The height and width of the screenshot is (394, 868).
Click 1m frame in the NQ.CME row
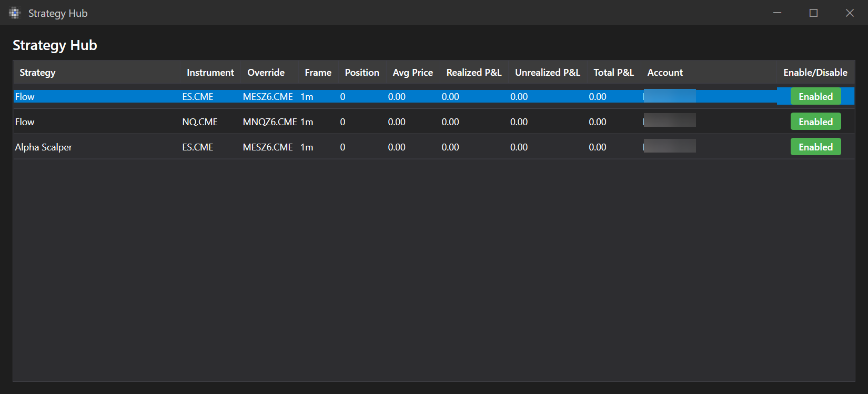click(x=307, y=122)
